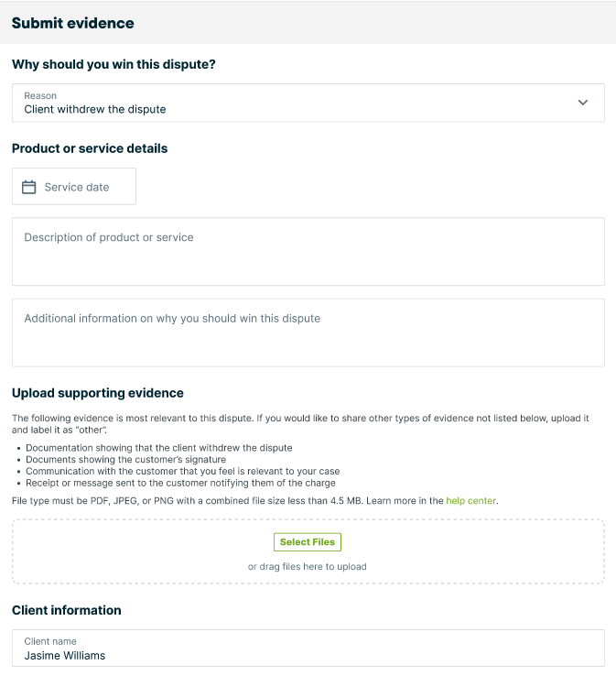Viewport: 616px width, 676px height.
Task: Click the Upload supporting evidence heading
Action: 98,393
